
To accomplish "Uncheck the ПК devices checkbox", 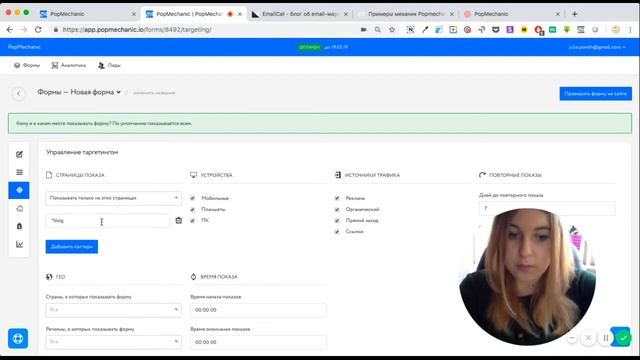I will (x=192, y=220).
